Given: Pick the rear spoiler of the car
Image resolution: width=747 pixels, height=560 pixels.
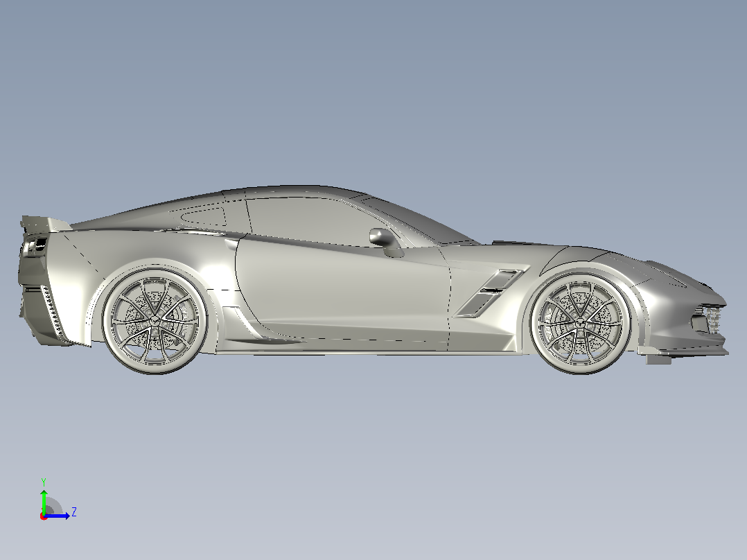Looking at the screenshot, I should [x=45, y=224].
